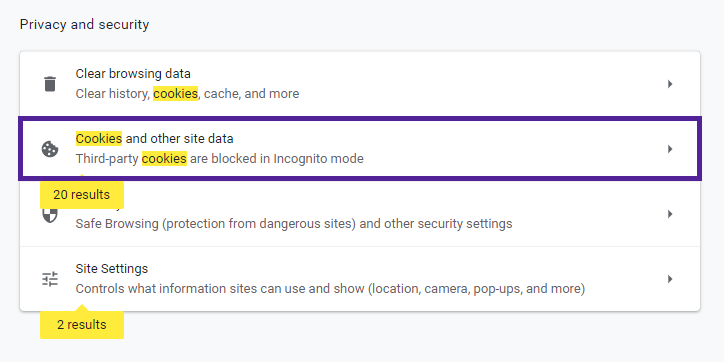The width and height of the screenshot is (724, 362).
Task: Open Clear browsing data title
Action: coord(133,74)
